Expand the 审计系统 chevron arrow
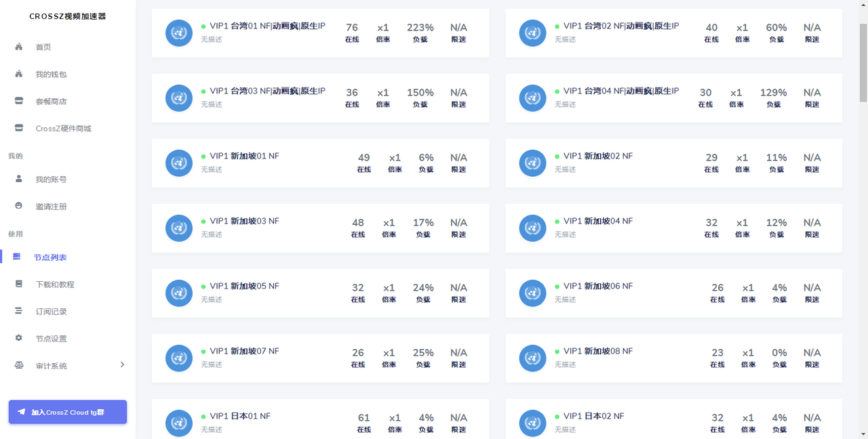The image size is (868, 439). (122, 364)
